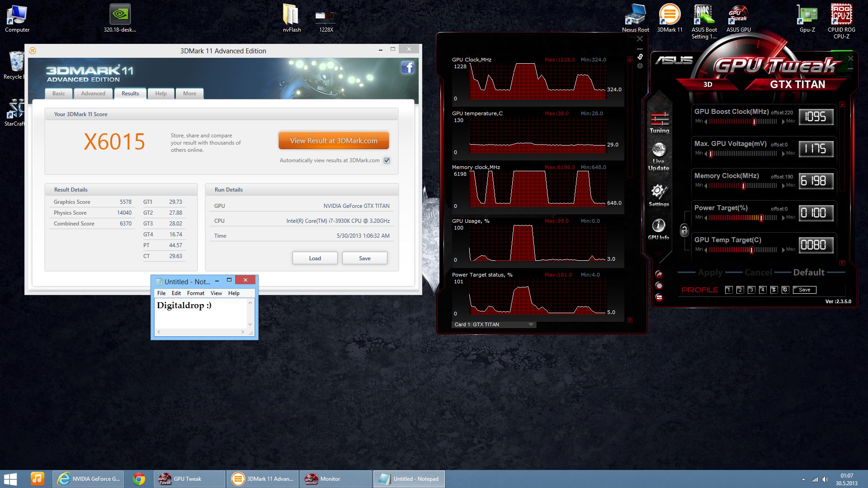Click View Result at 3DMark.com
The image size is (868, 488).
tap(334, 141)
